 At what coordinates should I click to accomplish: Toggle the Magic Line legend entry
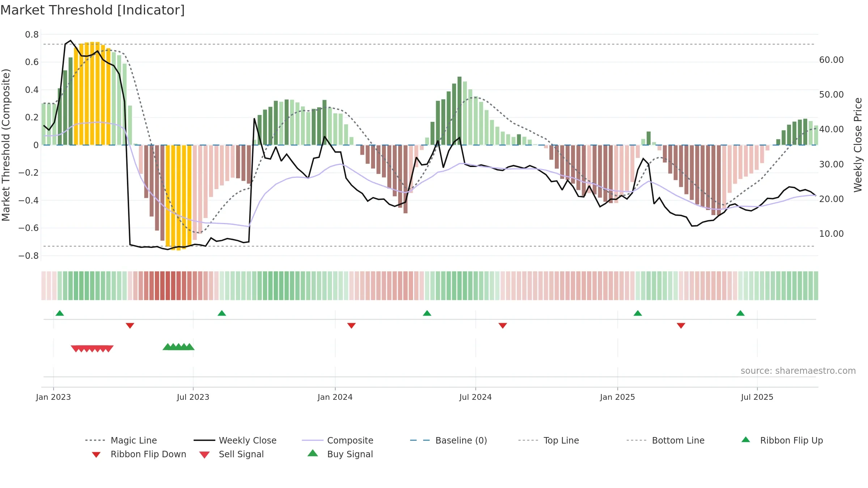[121, 440]
